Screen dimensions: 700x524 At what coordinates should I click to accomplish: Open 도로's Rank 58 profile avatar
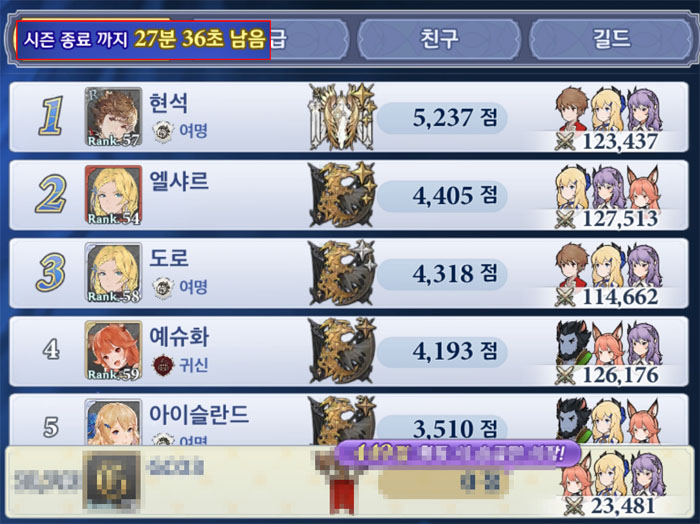[x=113, y=272]
